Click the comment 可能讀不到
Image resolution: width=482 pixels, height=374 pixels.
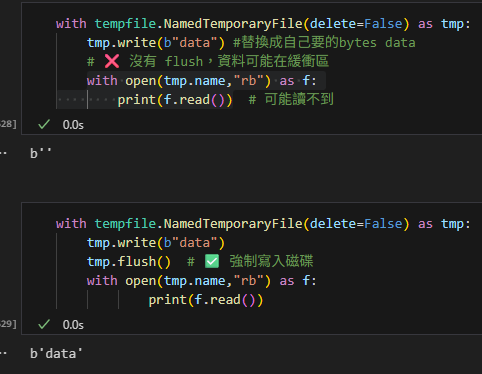click(299, 99)
